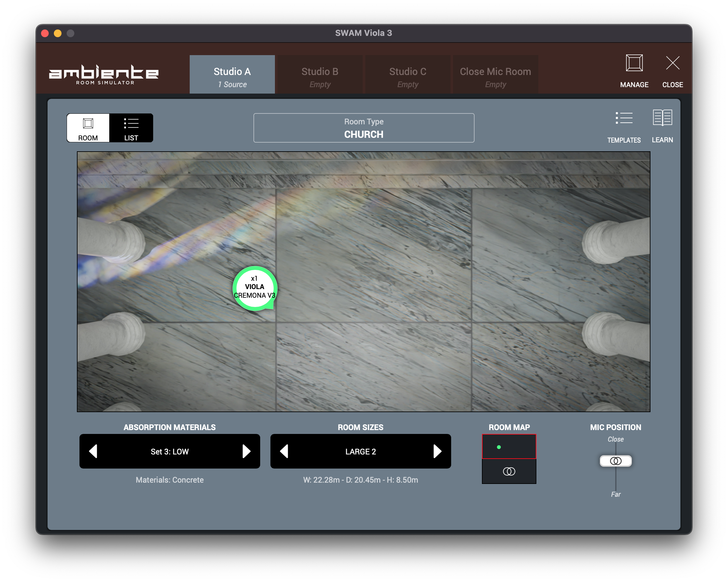Click the Mic Position slider handle
Screen dimensions: 728x582
coord(616,461)
